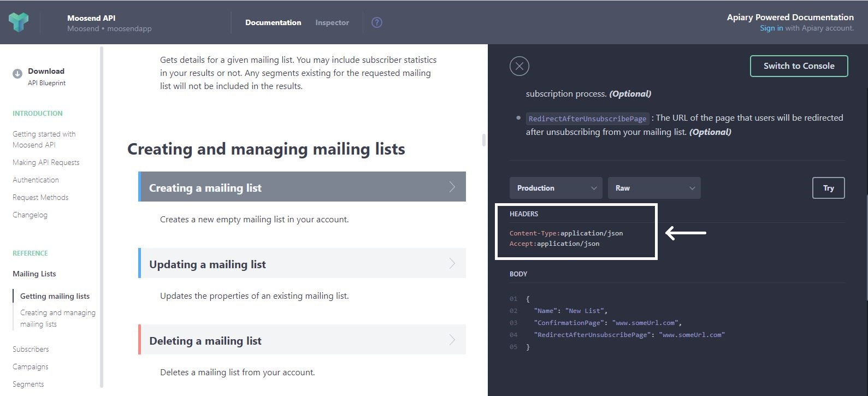Click the Switch to Console button
Viewport: 868px width, 396px height.
click(x=799, y=66)
